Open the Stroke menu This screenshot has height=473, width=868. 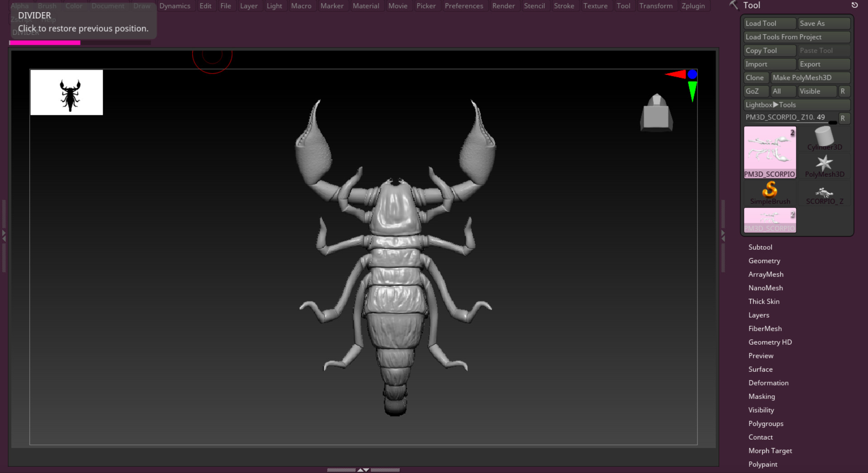point(564,6)
